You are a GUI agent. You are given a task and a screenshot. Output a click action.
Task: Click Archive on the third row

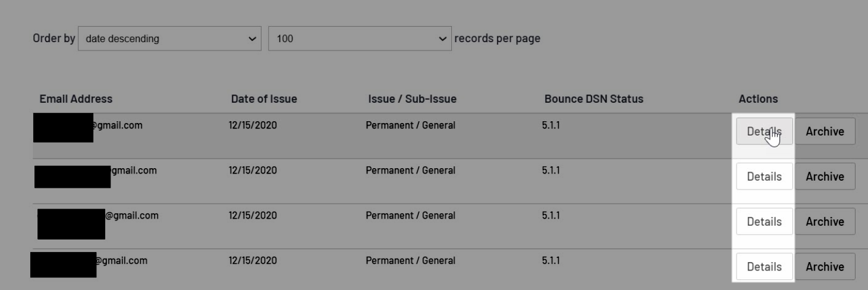coord(825,222)
